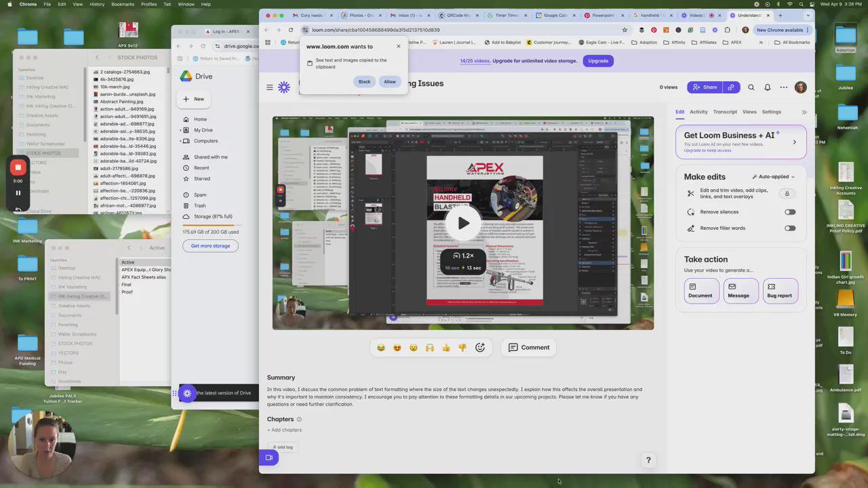The width and height of the screenshot is (868, 488).
Task: Click the Chapters info icon
Action: click(299, 420)
